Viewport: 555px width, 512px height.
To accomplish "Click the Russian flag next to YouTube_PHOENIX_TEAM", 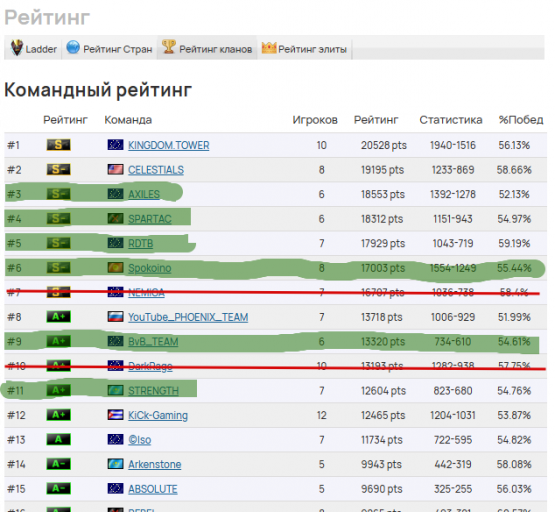I will click(x=115, y=317).
